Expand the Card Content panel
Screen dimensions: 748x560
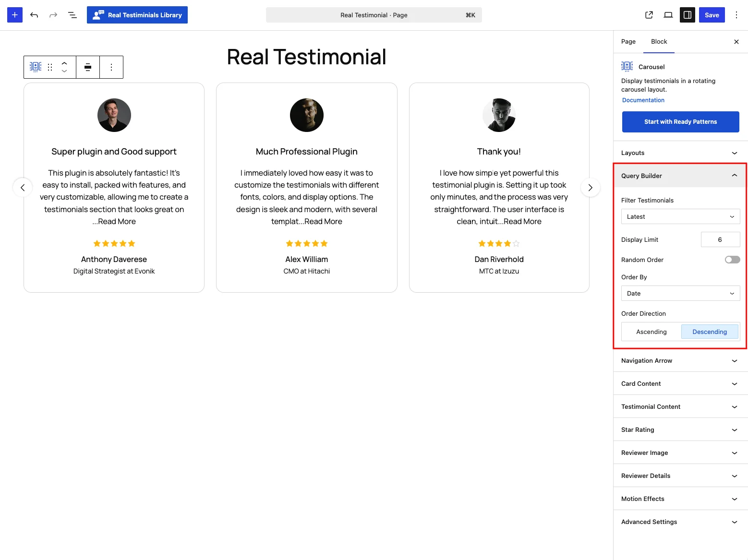[681, 383]
